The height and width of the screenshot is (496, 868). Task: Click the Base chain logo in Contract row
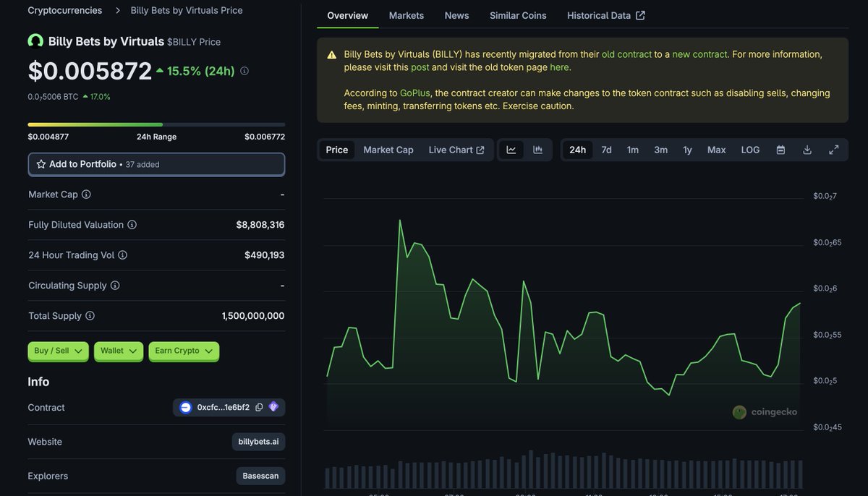pyautogui.click(x=186, y=408)
